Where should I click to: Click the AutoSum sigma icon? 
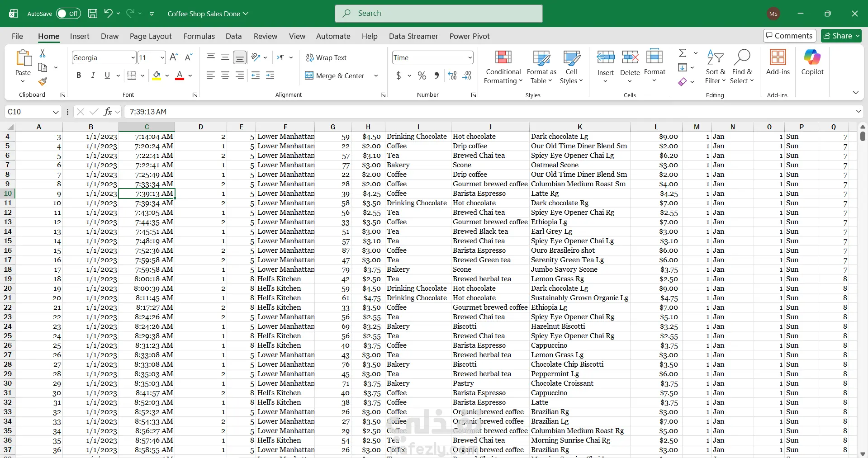coord(683,53)
